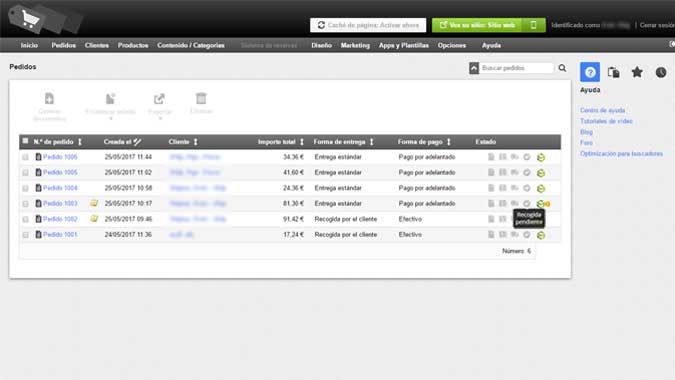Screen dimensions: 675x380
Task: Tick the checkbox for Pedido 1004
Action: (25, 188)
